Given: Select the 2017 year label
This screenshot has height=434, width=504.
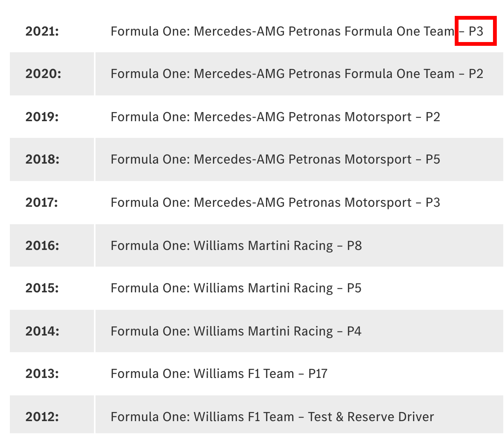Looking at the screenshot, I should pyautogui.click(x=42, y=202).
